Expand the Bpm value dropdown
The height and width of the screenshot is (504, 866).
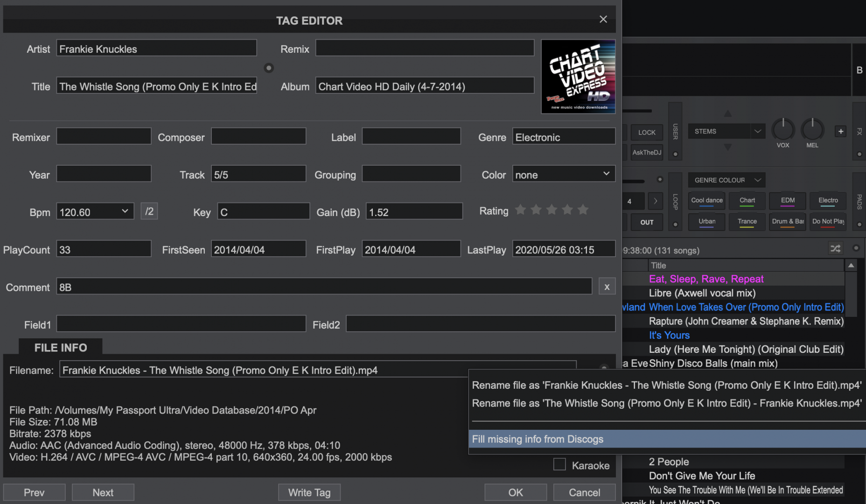125,211
